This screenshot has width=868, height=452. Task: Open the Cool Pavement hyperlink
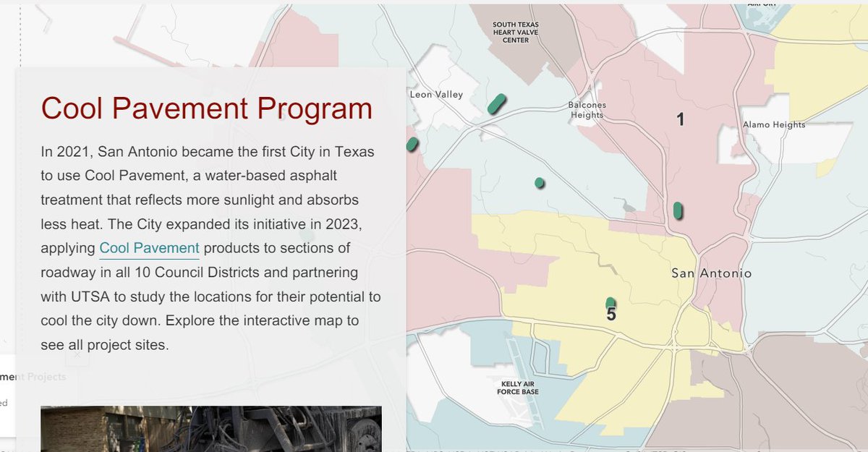tap(149, 248)
